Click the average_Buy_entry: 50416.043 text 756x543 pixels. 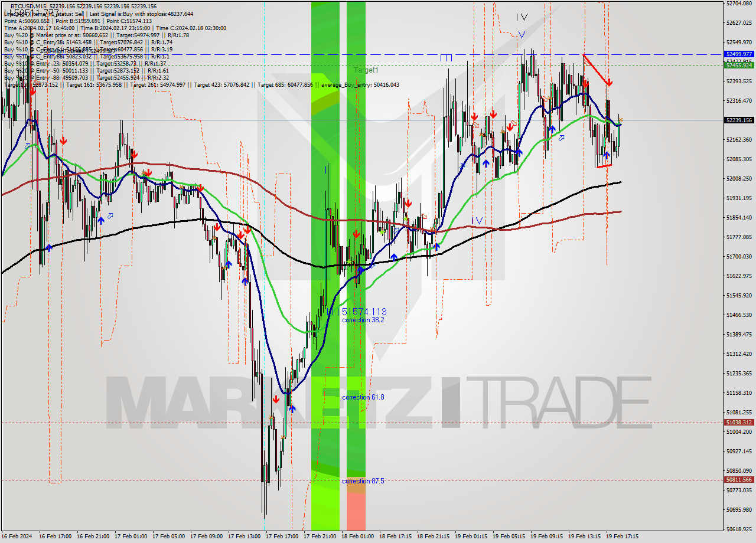[x=360, y=85]
